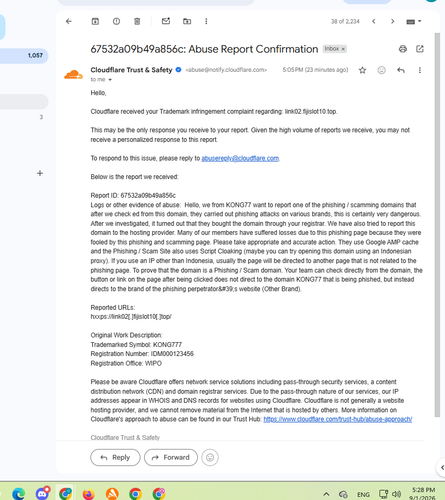Create new label with plus icon
The height and width of the screenshot is (500, 445).
coord(40,173)
